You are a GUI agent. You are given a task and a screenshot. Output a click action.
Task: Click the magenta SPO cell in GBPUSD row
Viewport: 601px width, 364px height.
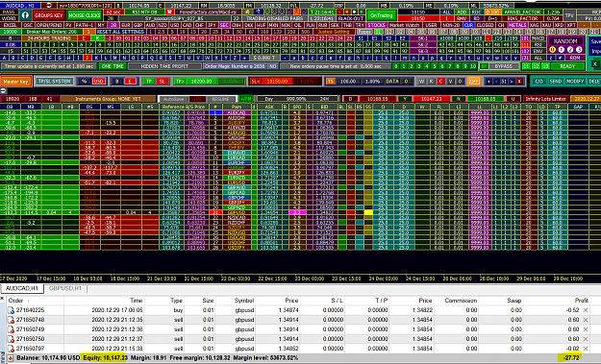(297, 212)
